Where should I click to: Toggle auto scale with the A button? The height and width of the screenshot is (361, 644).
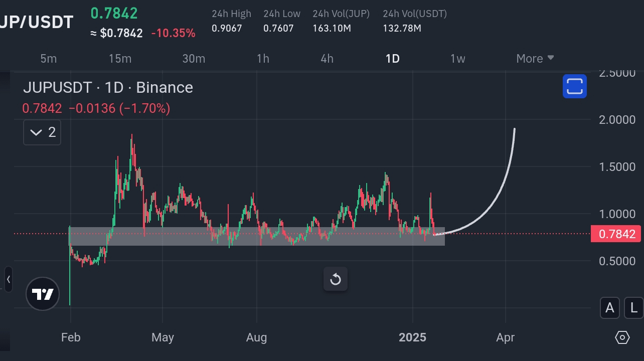(610, 308)
